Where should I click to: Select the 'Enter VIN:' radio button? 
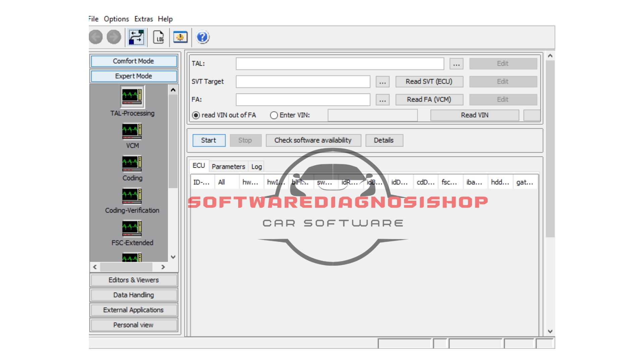[274, 115]
